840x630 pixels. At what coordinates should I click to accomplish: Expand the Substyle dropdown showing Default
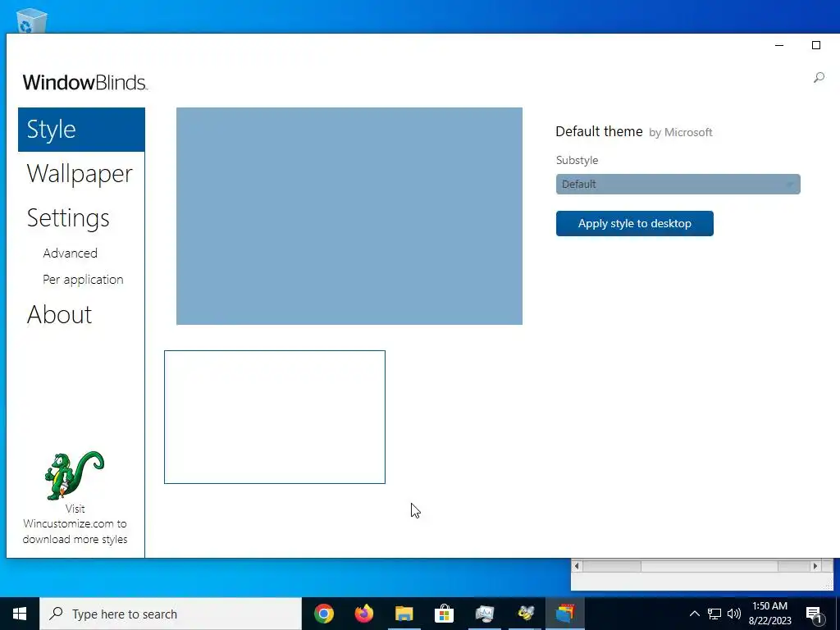coord(678,185)
